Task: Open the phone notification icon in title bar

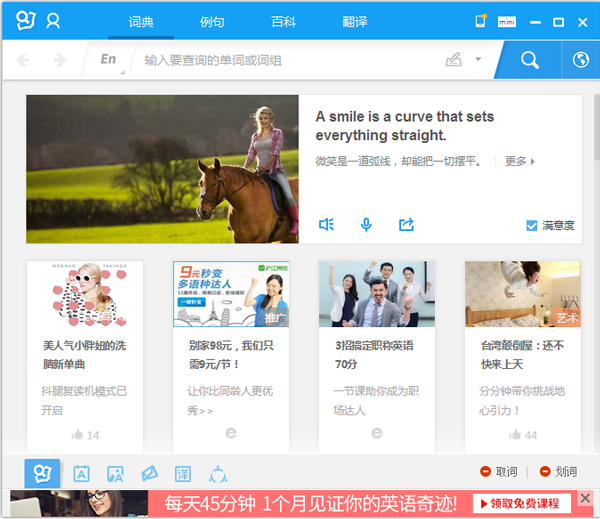Action: 481,20
